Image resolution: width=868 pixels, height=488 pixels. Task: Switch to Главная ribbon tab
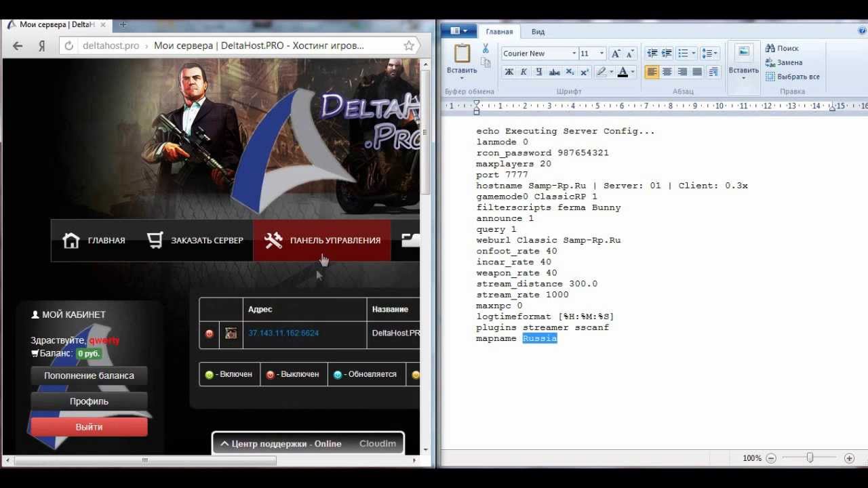point(499,32)
